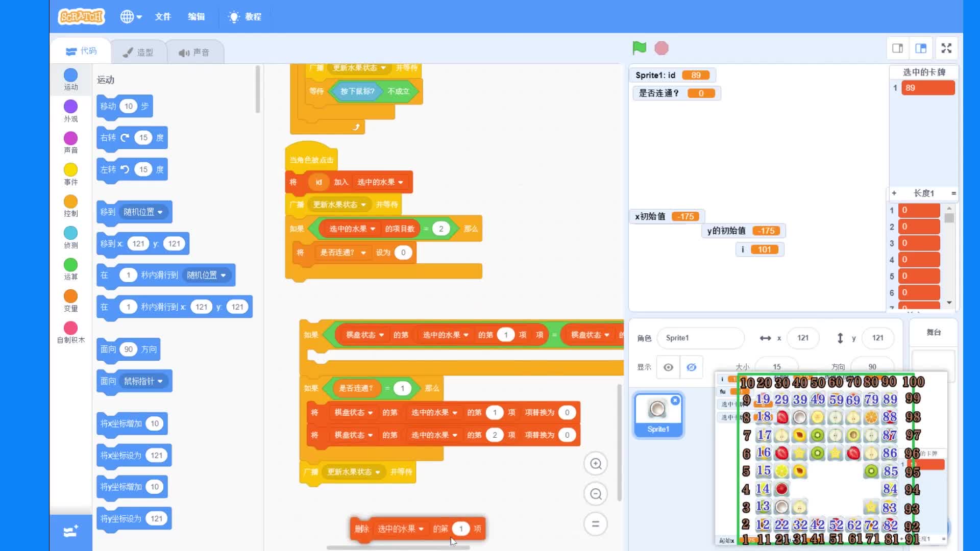Click the 舞台 stage panel
980x551 pixels.
point(934,332)
